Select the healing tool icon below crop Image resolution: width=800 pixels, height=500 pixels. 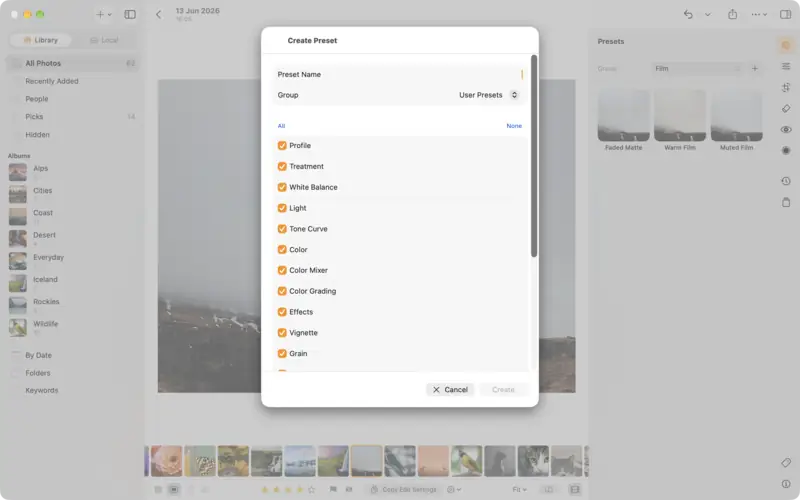(x=786, y=108)
